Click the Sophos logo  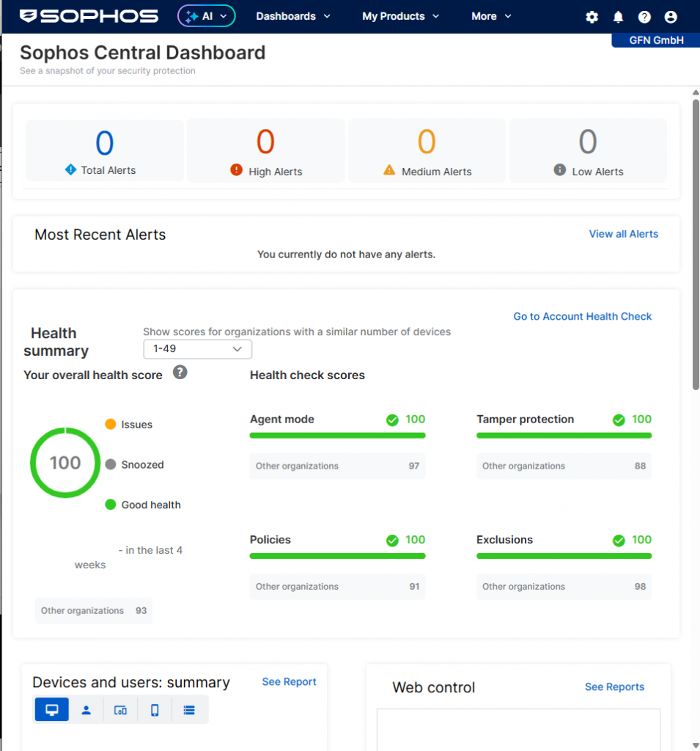pyautogui.click(x=89, y=16)
